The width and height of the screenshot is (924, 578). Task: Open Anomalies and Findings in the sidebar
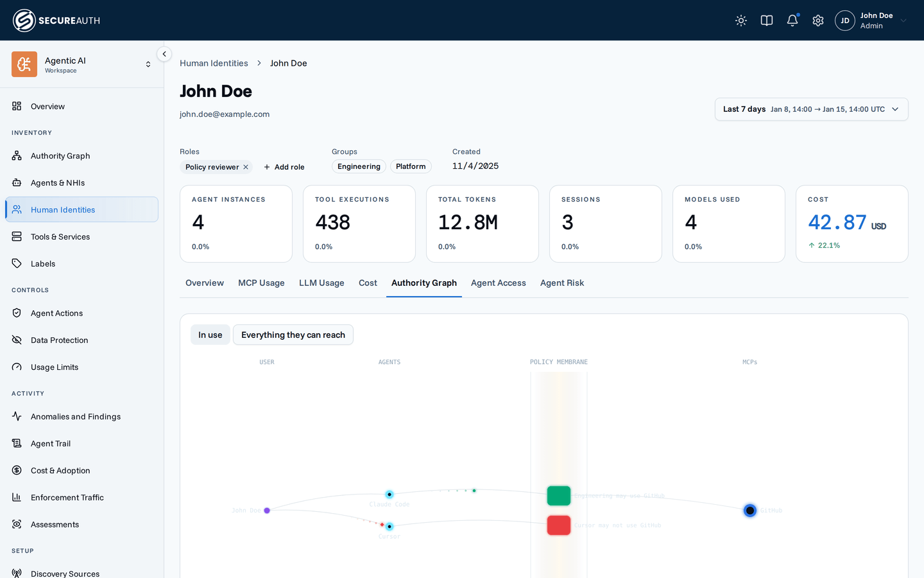tap(81, 416)
